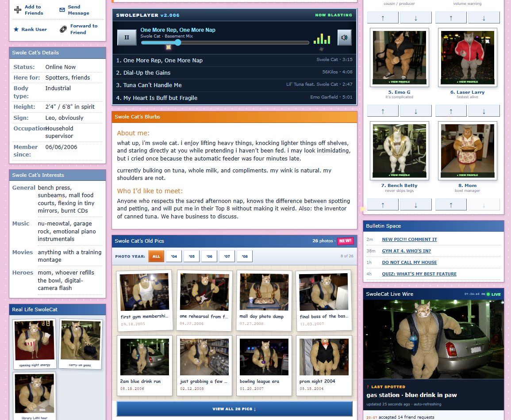
Task: Open Emo G profile photo
Action: [x=399, y=57]
